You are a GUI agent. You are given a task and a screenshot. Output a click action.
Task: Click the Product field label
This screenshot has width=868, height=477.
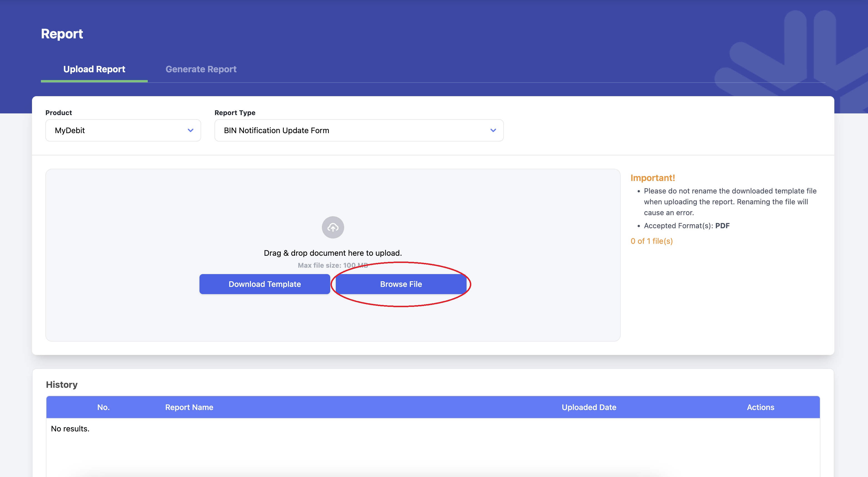59,112
